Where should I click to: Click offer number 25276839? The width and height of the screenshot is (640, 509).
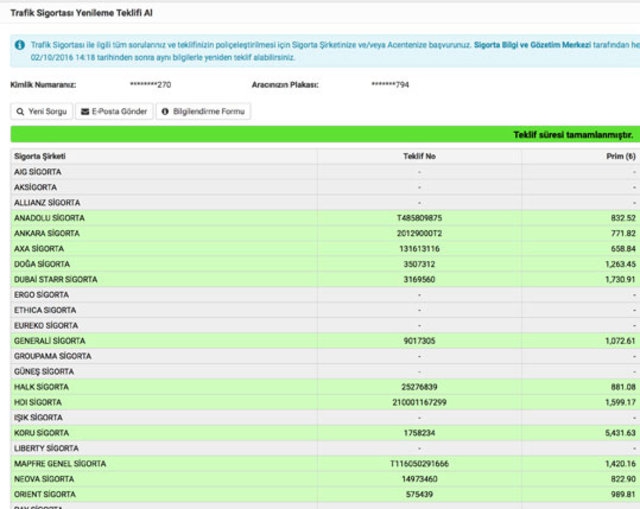pyautogui.click(x=419, y=387)
